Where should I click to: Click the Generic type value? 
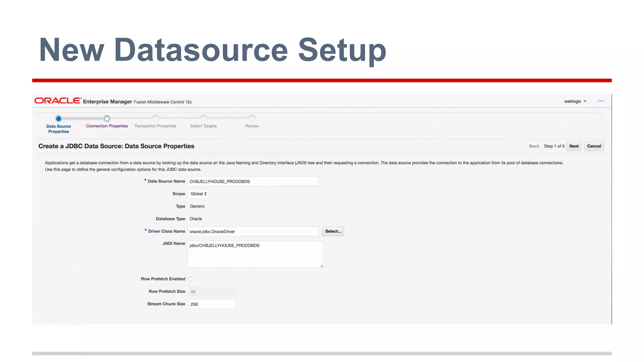pyautogui.click(x=197, y=206)
